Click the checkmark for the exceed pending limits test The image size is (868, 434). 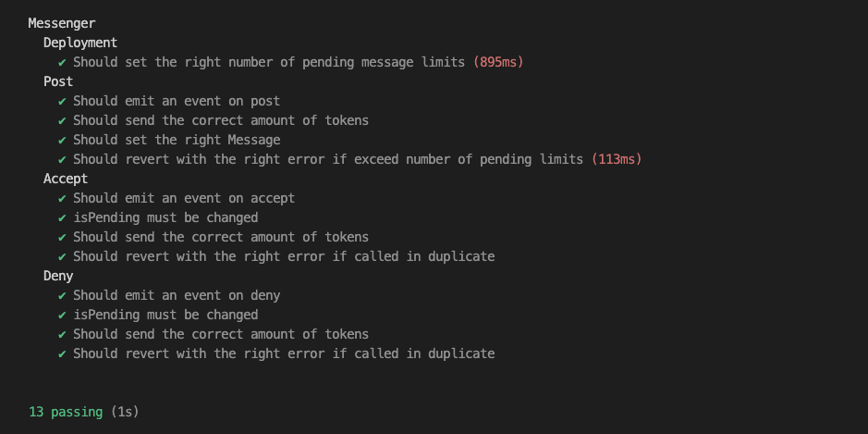coord(62,160)
